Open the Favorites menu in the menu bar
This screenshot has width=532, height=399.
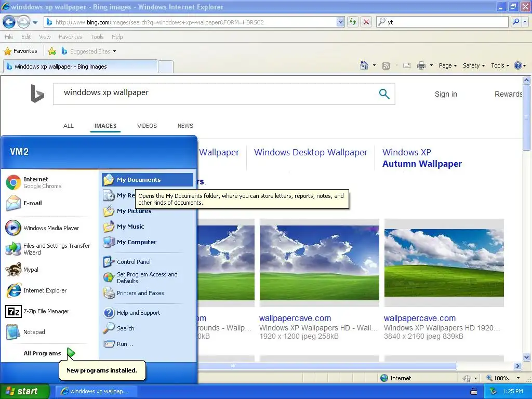pos(71,37)
